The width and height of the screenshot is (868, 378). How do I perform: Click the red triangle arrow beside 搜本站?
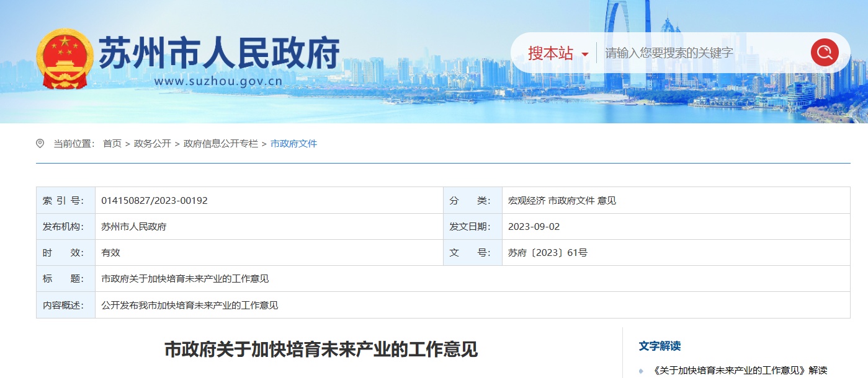coord(584,55)
